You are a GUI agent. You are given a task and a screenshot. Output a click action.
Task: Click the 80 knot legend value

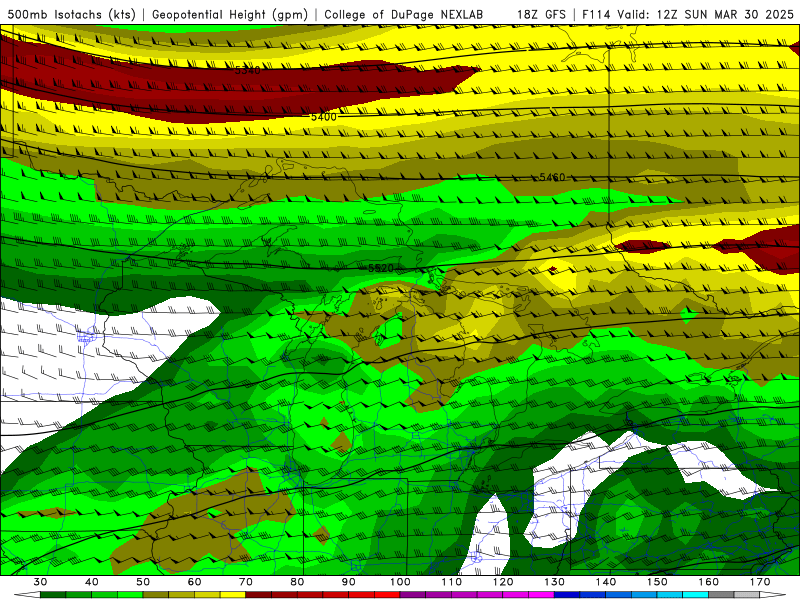coord(297,582)
